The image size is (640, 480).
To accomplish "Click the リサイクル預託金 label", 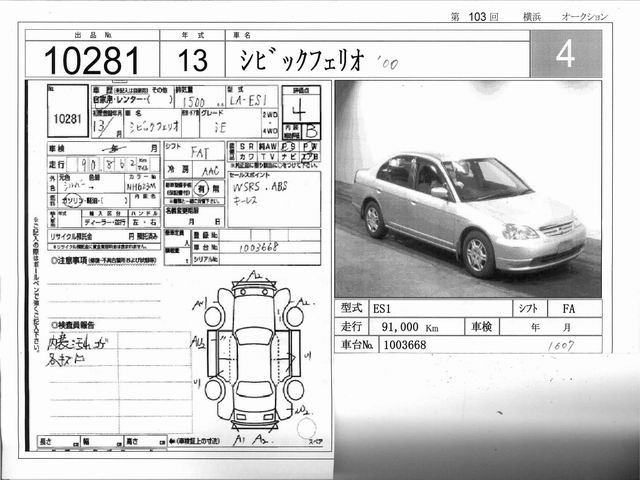I will 71,236.
